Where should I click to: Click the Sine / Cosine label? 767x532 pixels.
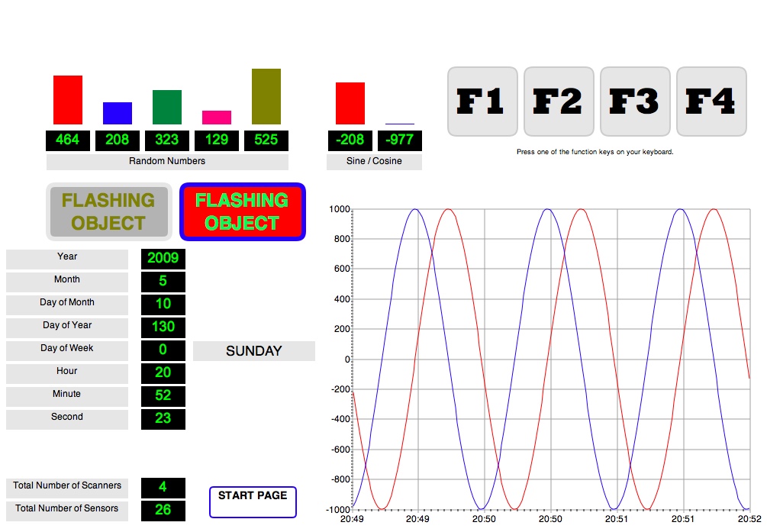click(x=374, y=162)
